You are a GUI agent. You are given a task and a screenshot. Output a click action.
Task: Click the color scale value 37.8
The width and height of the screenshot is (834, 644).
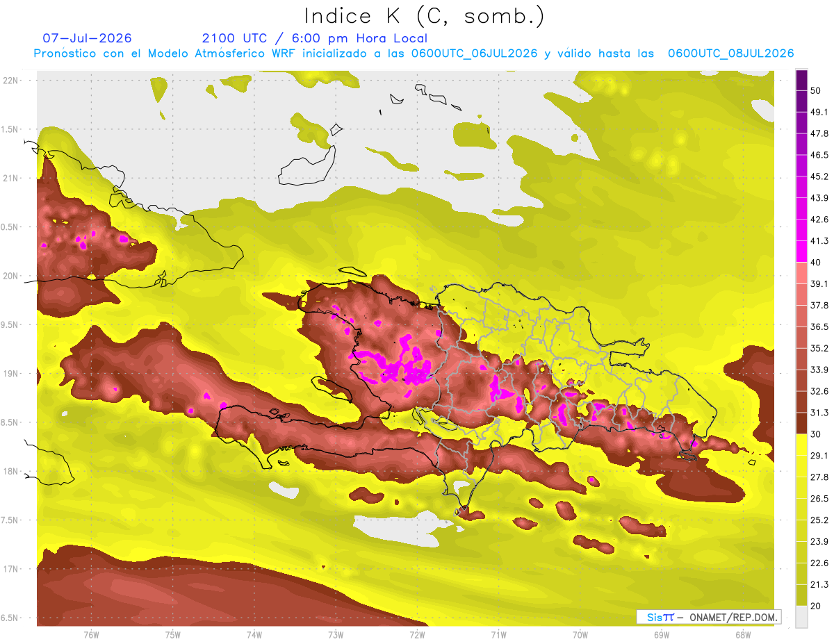point(819,305)
